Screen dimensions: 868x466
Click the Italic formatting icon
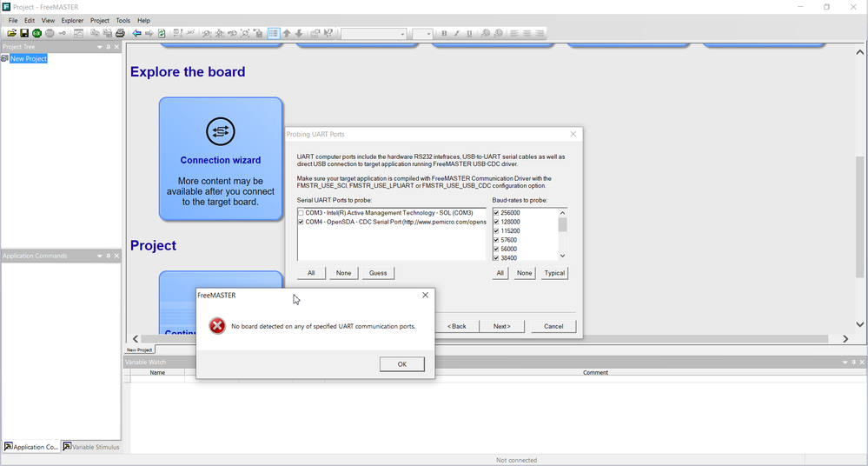(457, 33)
